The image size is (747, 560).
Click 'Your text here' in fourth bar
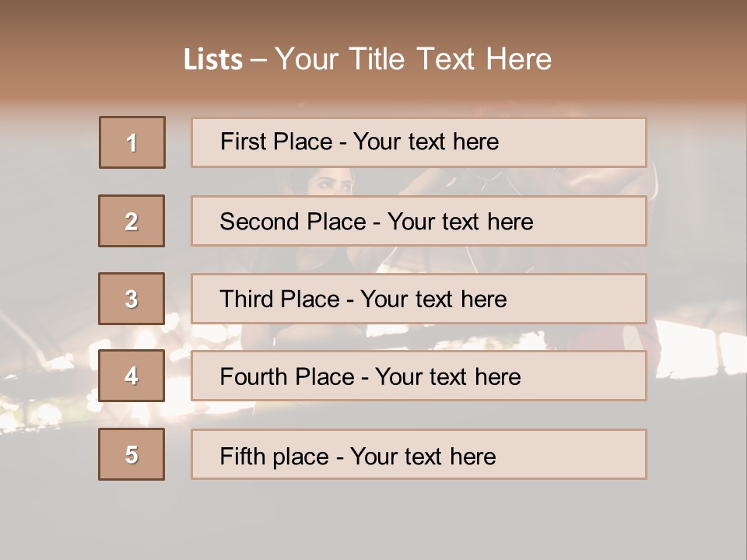pos(448,376)
